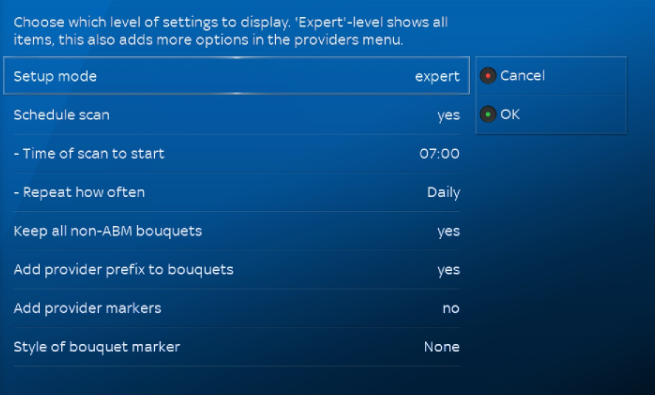Click the red Cancel button icon
Screen dimensions: 655x395
tap(487, 76)
